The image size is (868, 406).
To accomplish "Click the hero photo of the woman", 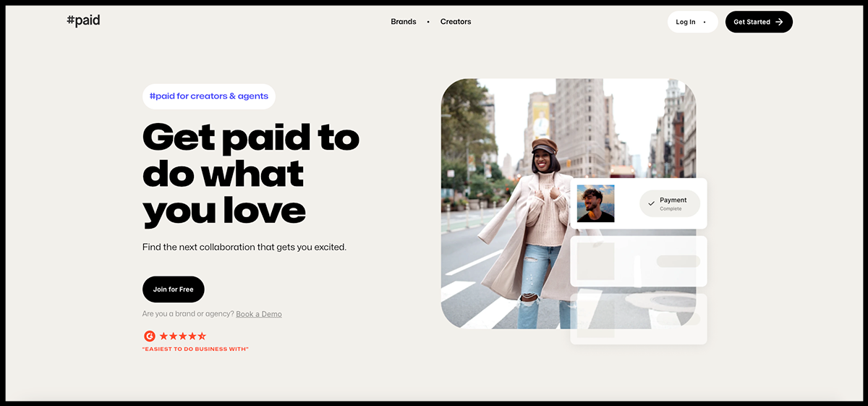I will pos(506,203).
